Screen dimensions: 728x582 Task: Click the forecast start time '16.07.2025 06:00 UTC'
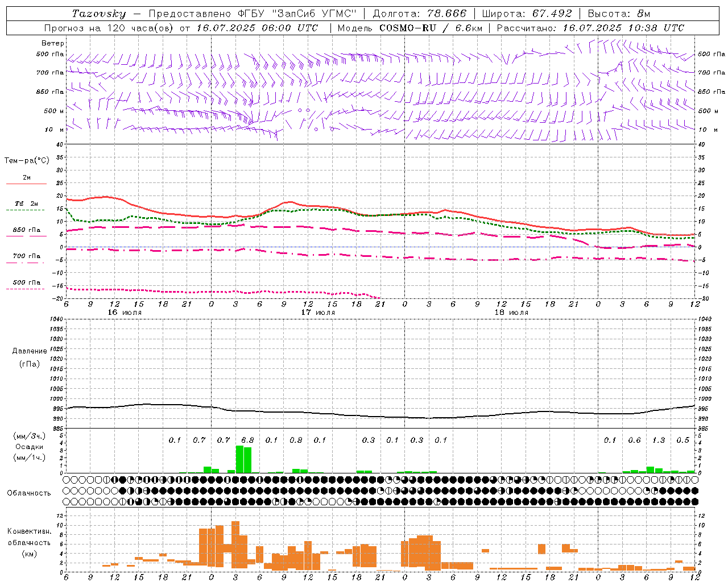[x=257, y=28]
